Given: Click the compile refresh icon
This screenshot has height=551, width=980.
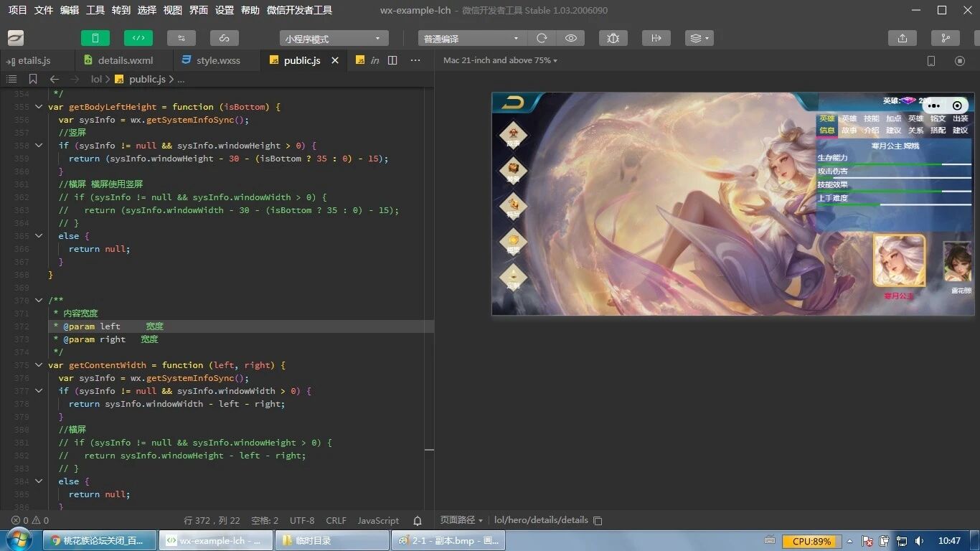Looking at the screenshot, I should [542, 39].
